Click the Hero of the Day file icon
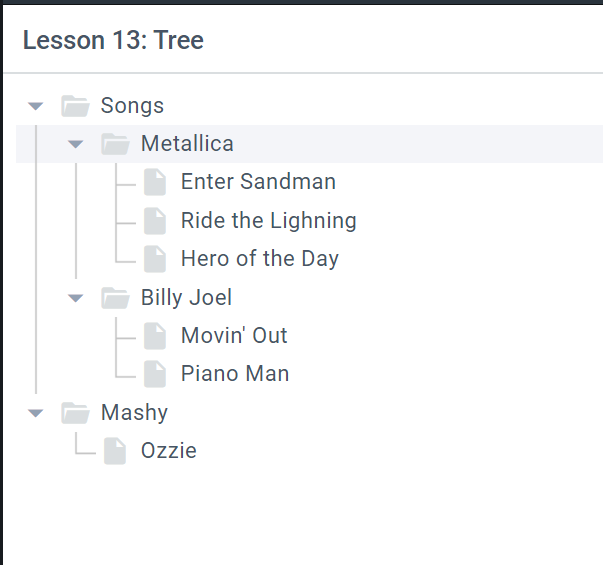Screen dimensions: 603x565 155,259
